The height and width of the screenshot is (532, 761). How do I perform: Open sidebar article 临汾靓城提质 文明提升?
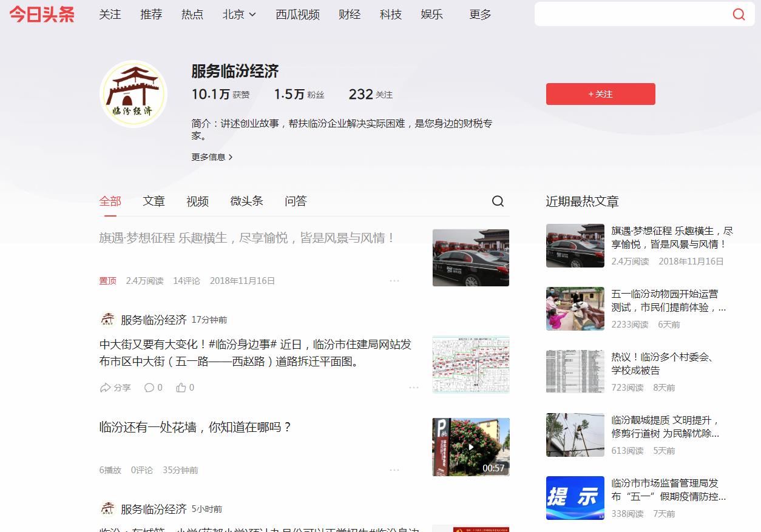coord(666,426)
